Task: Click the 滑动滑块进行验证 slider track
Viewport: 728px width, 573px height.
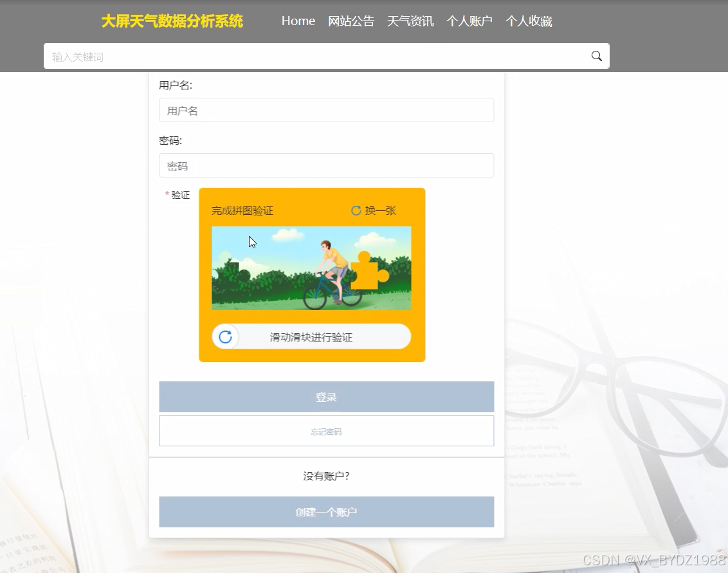Action: pyautogui.click(x=311, y=336)
